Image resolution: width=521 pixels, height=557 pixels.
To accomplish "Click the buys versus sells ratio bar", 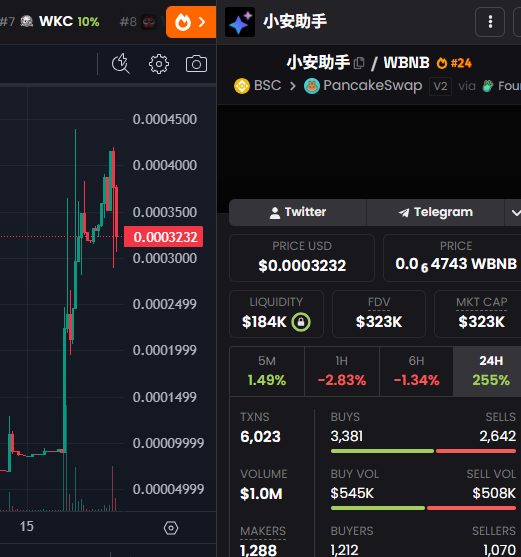I will click(x=423, y=451).
